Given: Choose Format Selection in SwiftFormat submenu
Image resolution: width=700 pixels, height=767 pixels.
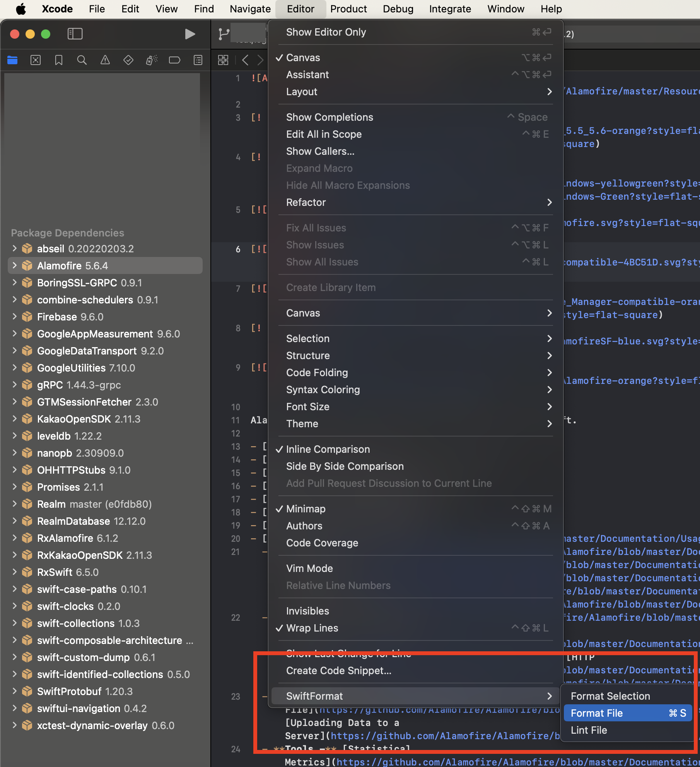Looking at the screenshot, I should 628,696.
